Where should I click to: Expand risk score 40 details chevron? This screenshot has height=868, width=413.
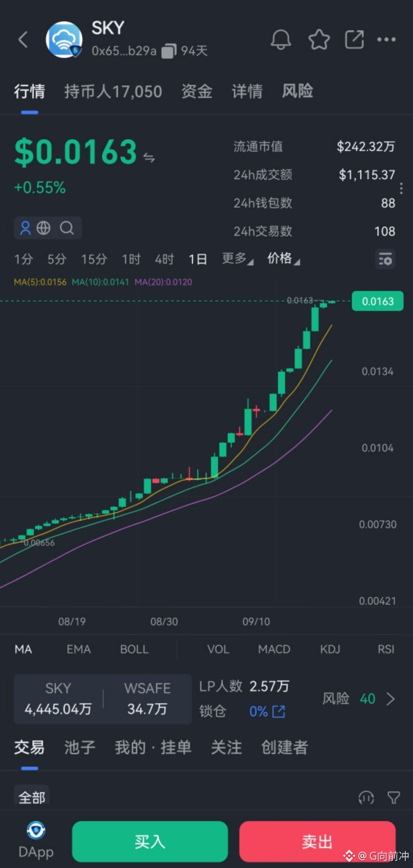pos(391,699)
